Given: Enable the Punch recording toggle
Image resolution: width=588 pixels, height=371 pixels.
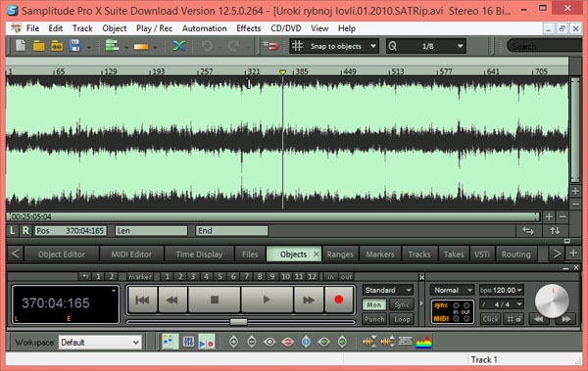Looking at the screenshot, I should (374, 319).
